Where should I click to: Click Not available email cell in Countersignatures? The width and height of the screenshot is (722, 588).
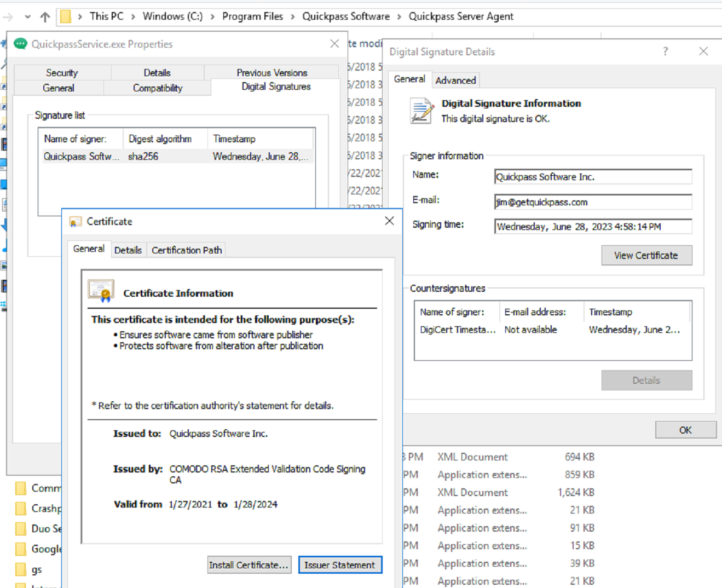[530, 330]
